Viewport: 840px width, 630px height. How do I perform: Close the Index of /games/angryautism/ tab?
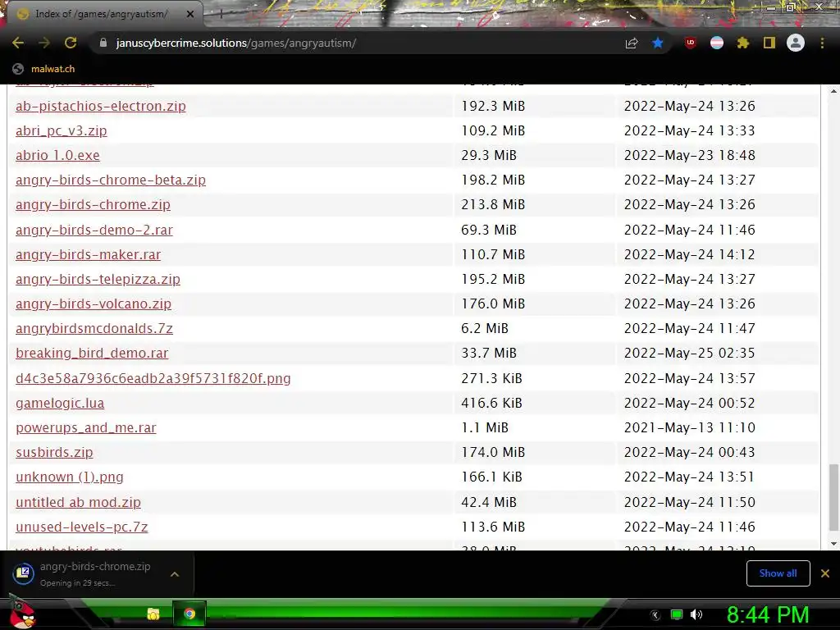189,14
